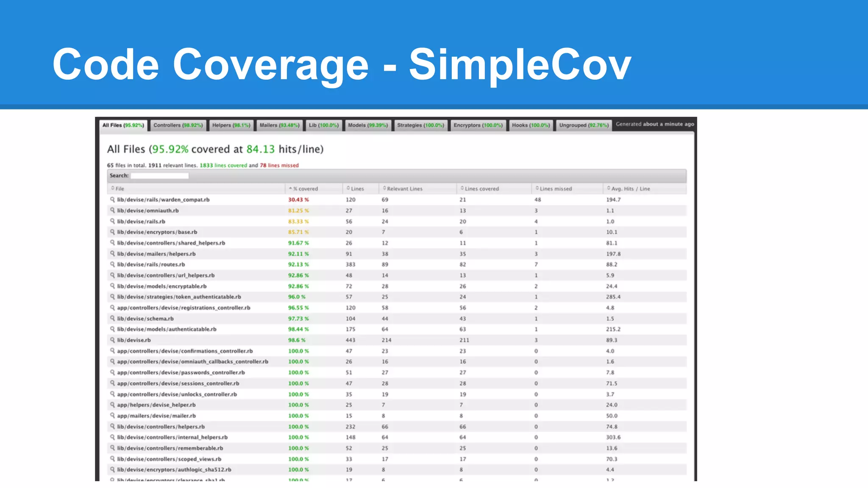Click magnifier icon beside sessions_controller.rb
The image size is (868, 488).
tap(112, 383)
